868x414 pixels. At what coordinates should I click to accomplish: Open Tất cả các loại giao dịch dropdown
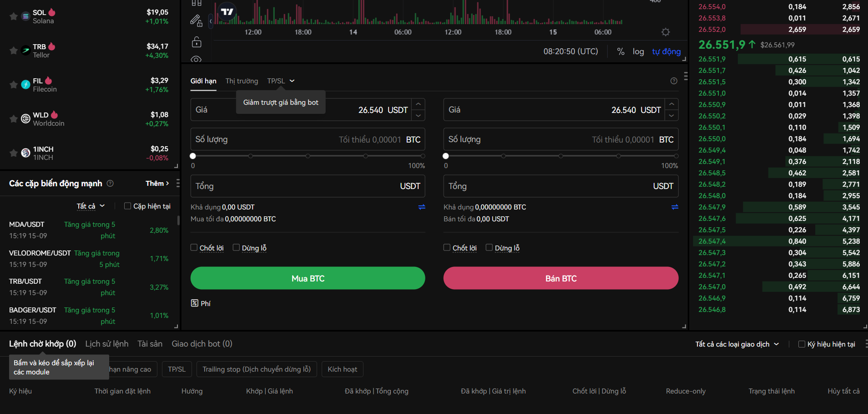737,344
